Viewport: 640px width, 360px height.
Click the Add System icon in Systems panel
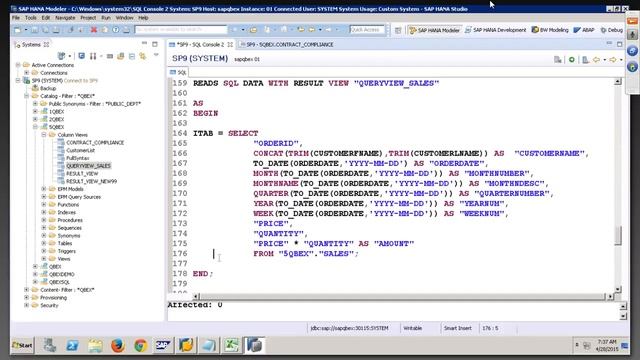pyautogui.click(x=61, y=56)
